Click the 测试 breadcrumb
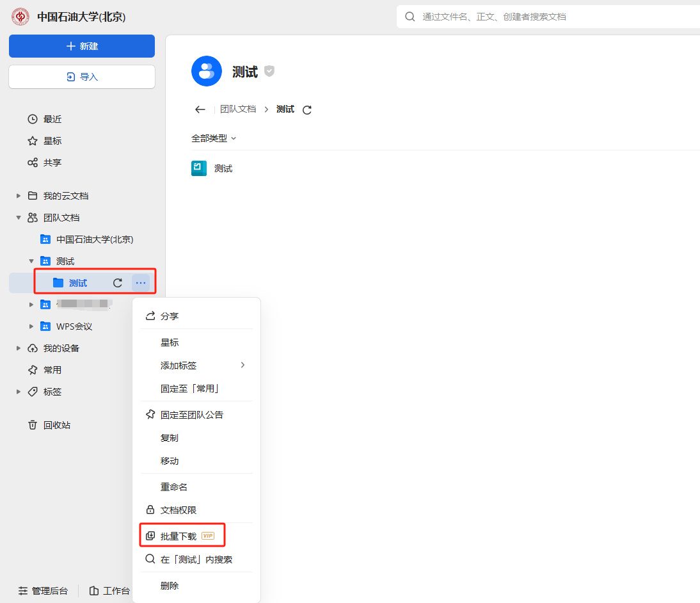The width and height of the screenshot is (700, 603). (x=285, y=109)
